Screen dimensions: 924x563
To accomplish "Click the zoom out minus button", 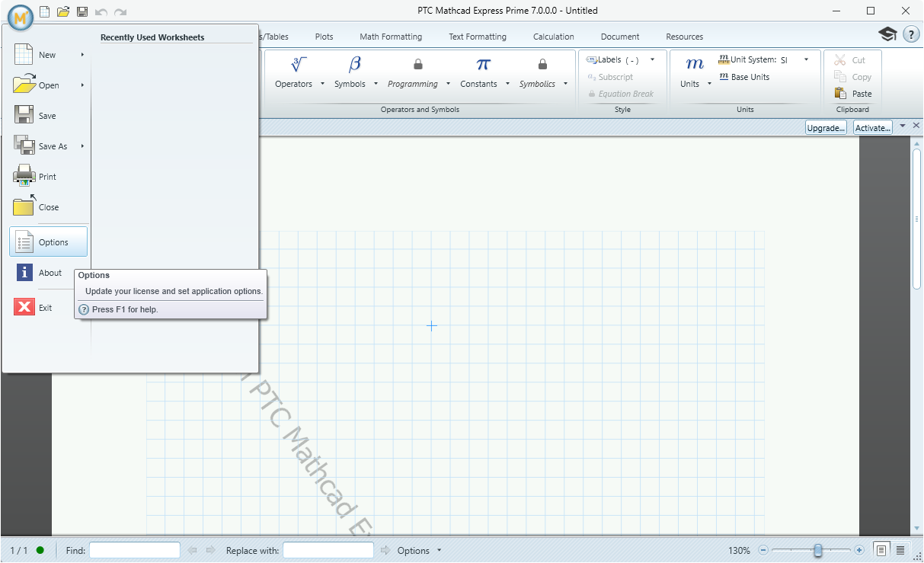I will pyautogui.click(x=763, y=550).
